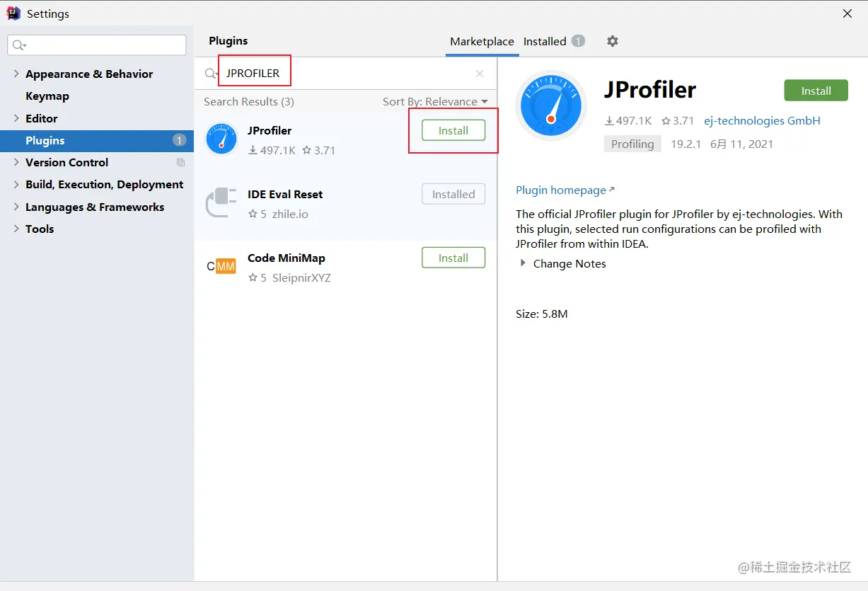868x591 pixels.
Task: Expand Languages & Frameworks group
Action: point(16,207)
